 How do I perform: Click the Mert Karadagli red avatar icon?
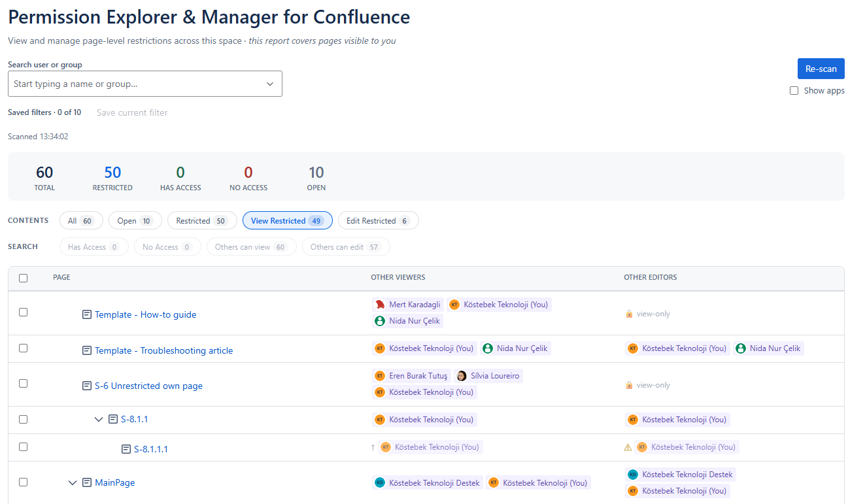pos(380,305)
